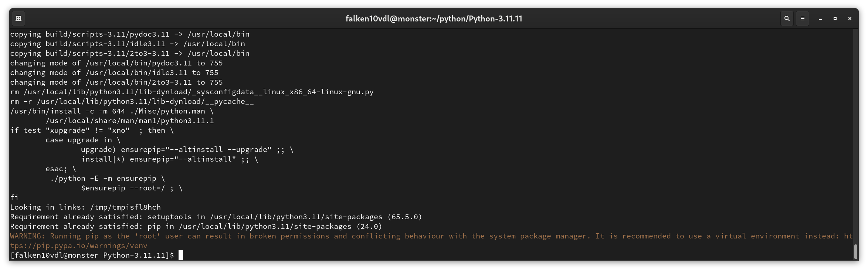
Task: Click the python3.11.1 man page path
Action: coord(130,121)
